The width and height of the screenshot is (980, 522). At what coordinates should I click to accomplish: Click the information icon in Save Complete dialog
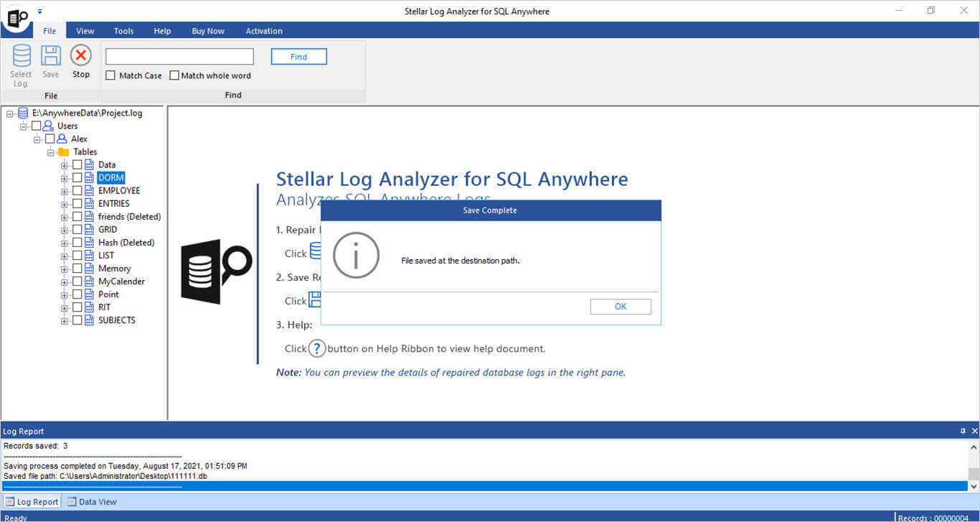pos(356,255)
